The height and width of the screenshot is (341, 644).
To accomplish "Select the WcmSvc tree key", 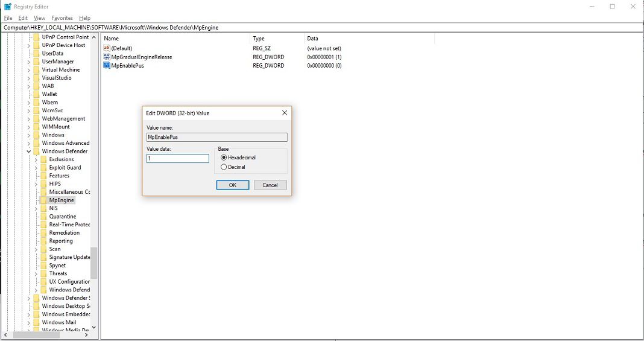I will pos(52,110).
